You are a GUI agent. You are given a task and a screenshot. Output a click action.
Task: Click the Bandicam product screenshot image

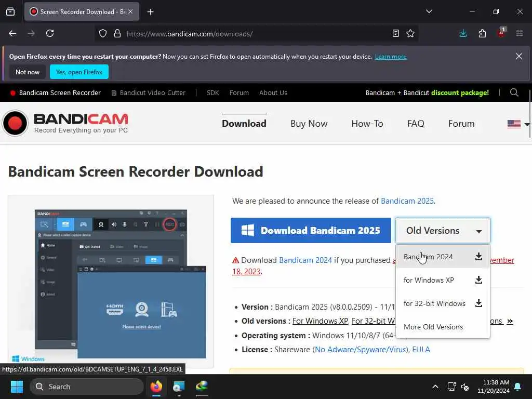pos(111,282)
